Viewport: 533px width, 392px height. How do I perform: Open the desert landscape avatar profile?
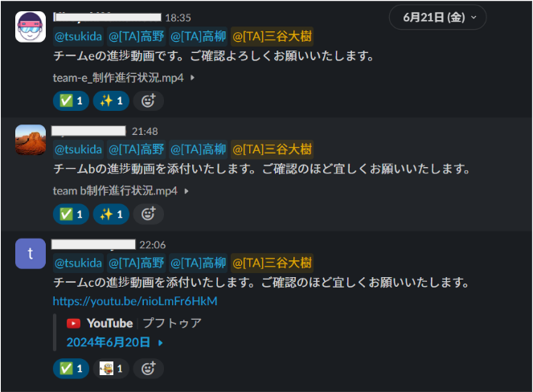[x=31, y=140]
